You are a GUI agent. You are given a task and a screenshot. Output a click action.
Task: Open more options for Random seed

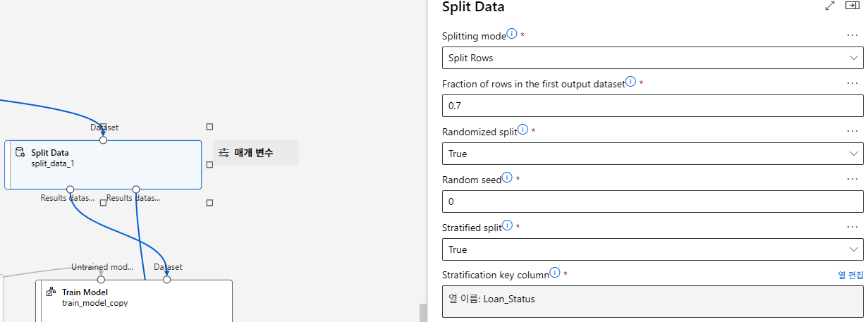pos(852,179)
